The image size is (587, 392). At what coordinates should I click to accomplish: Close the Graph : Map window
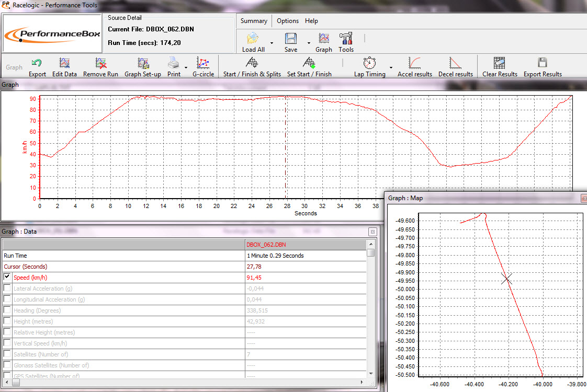[x=584, y=198]
